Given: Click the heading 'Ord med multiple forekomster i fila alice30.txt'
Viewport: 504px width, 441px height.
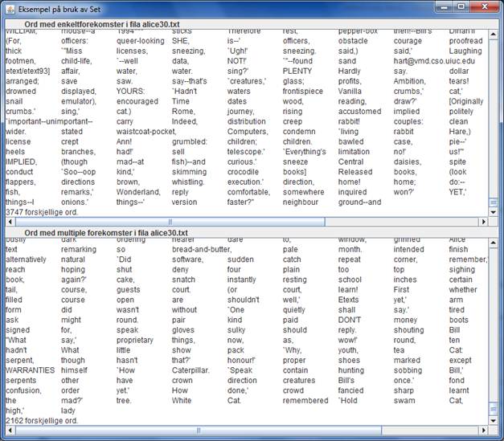Looking at the screenshot, I should click(106, 233).
